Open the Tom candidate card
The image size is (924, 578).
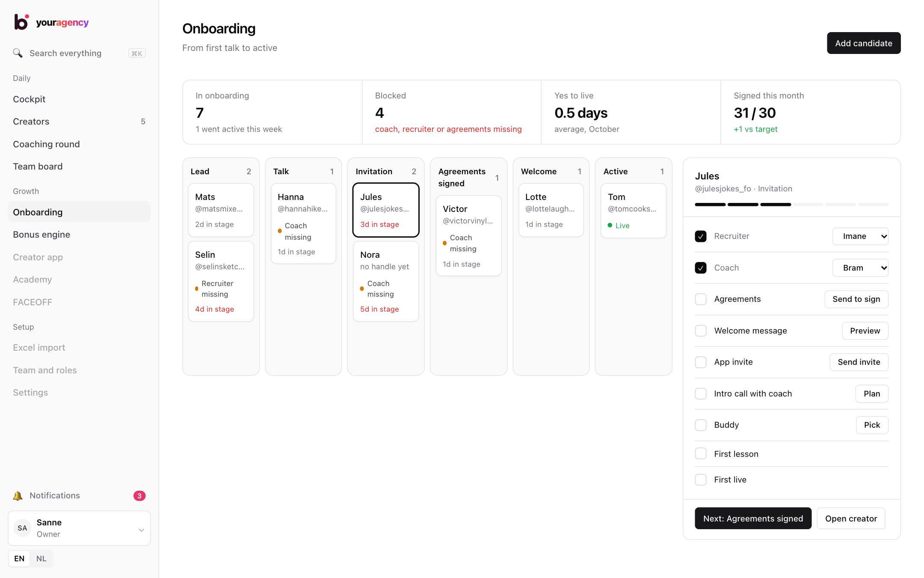point(633,211)
